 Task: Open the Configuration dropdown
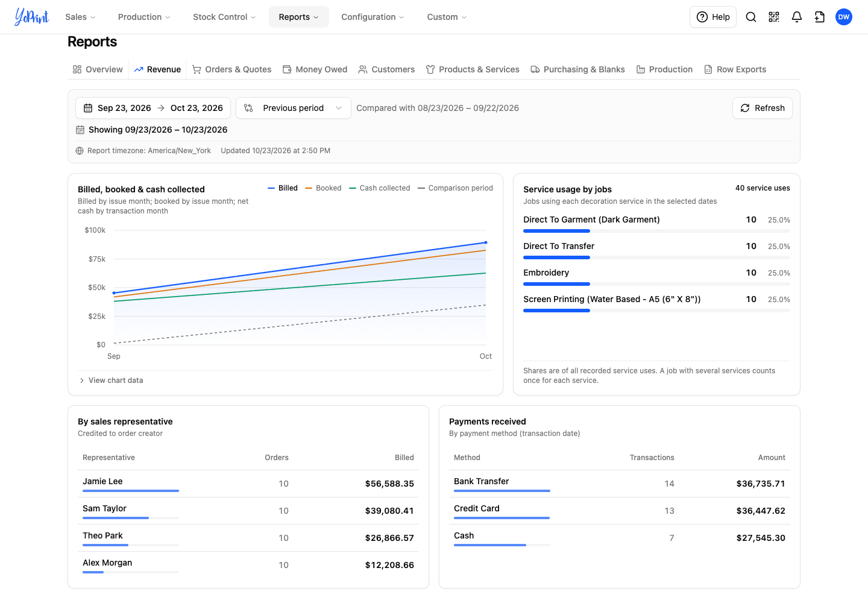tap(373, 17)
